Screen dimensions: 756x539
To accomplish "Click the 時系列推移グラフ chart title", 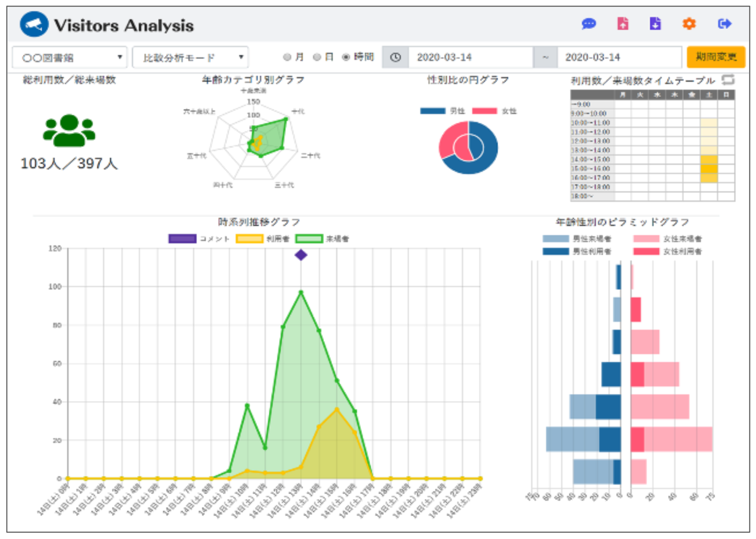I will 259,222.
